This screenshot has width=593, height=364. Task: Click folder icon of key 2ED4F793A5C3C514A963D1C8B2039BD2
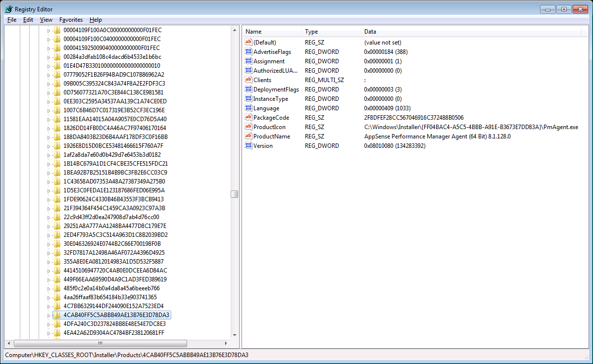click(x=57, y=235)
